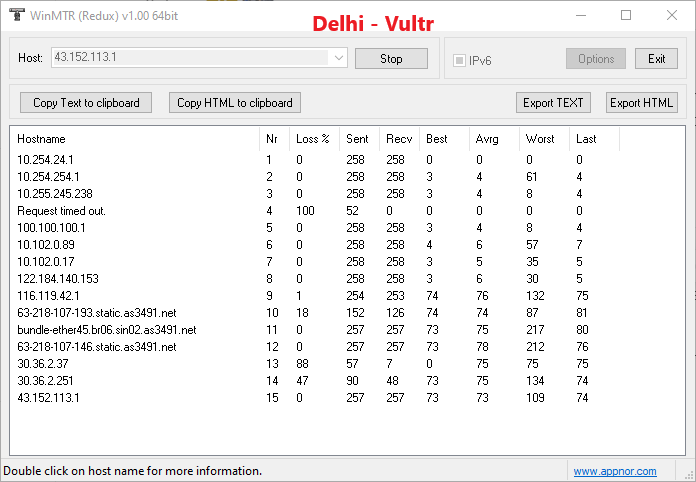Viewport: 696px width, 482px height.
Task: Exit the WinMTR application
Action: (x=656, y=59)
